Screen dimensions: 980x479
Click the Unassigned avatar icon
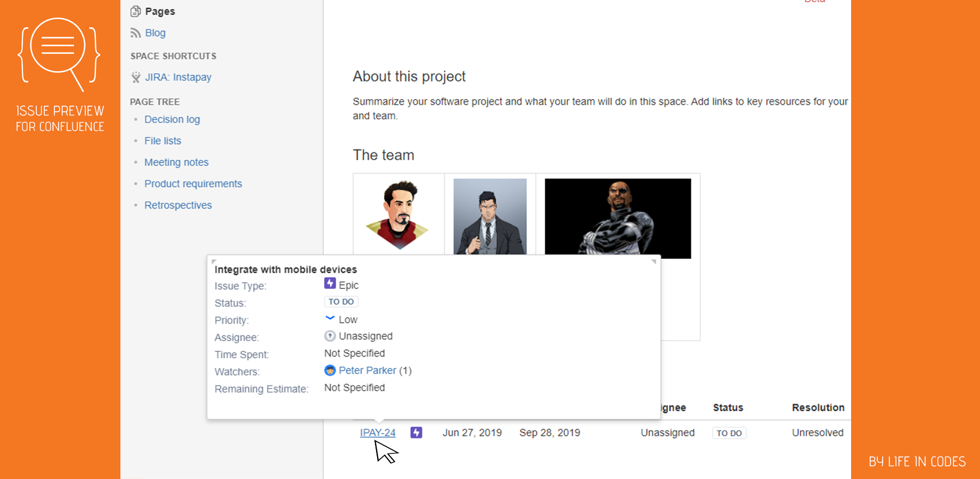coord(330,336)
